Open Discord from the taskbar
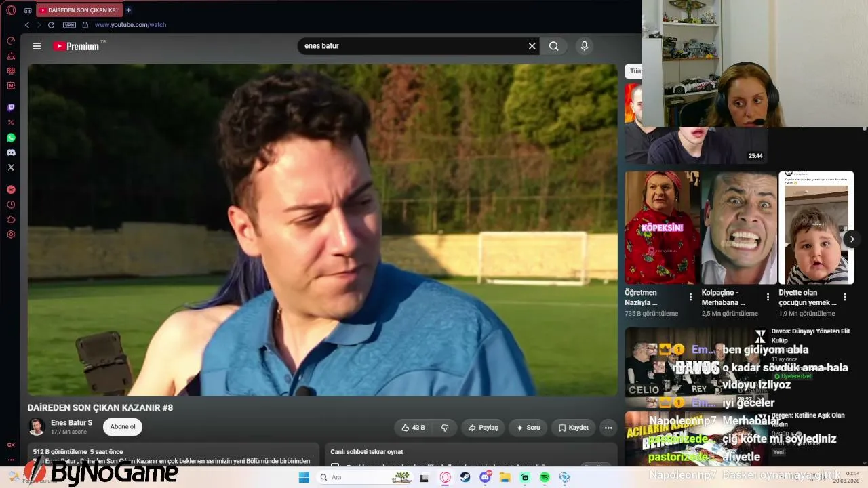Image resolution: width=868 pixels, height=488 pixels. [x=486, y=477]
